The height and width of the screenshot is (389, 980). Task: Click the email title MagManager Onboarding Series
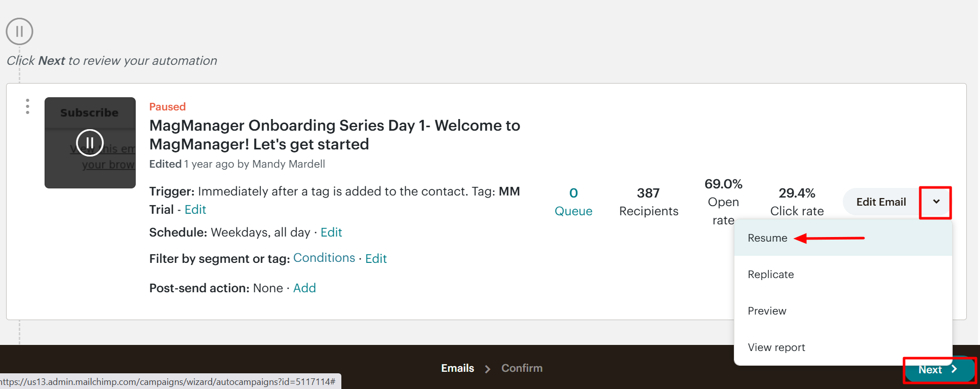(334, 135)
